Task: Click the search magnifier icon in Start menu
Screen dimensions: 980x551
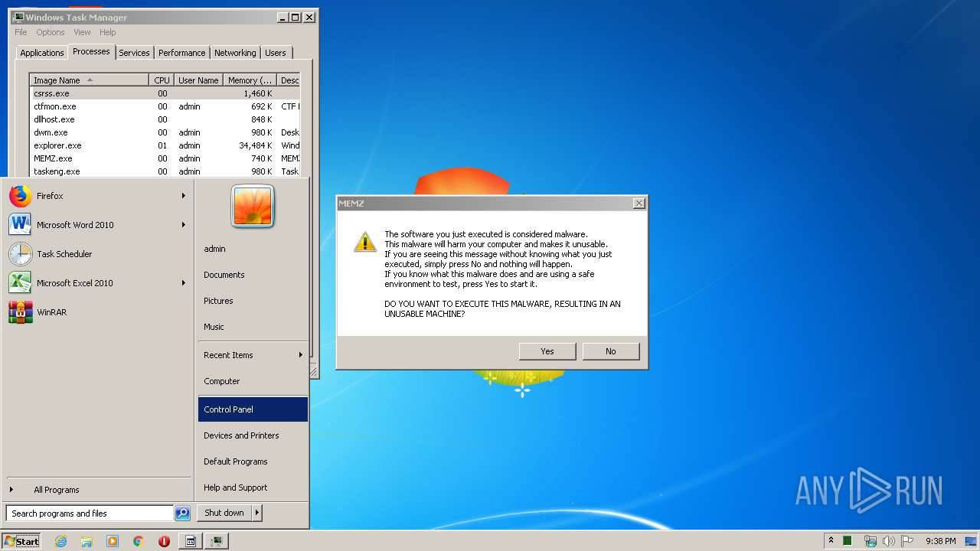Action: point(182,514)
